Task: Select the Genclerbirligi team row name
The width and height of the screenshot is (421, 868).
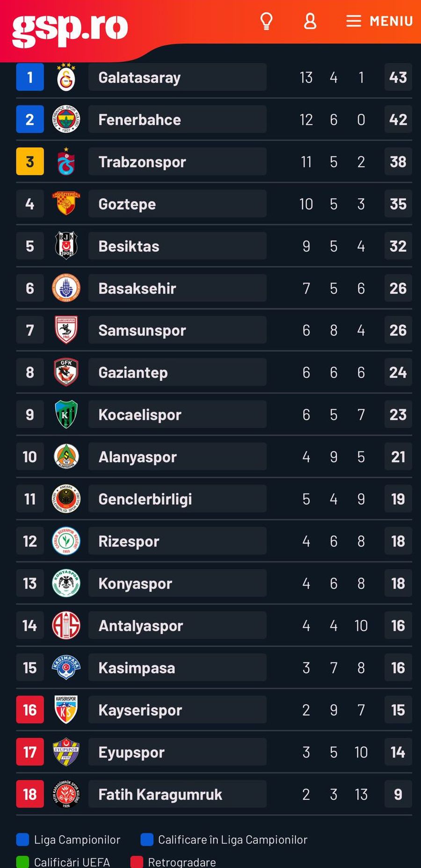Action: point(145,499)
